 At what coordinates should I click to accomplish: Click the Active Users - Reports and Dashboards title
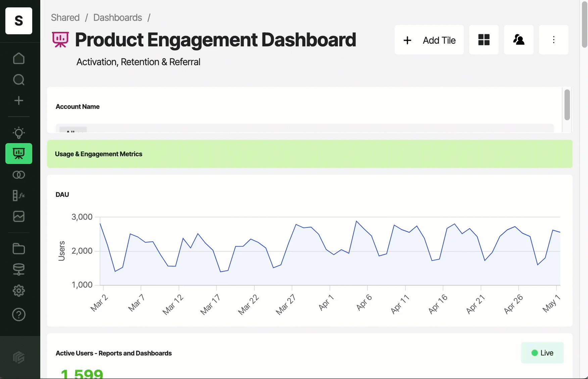coord(114,353)
